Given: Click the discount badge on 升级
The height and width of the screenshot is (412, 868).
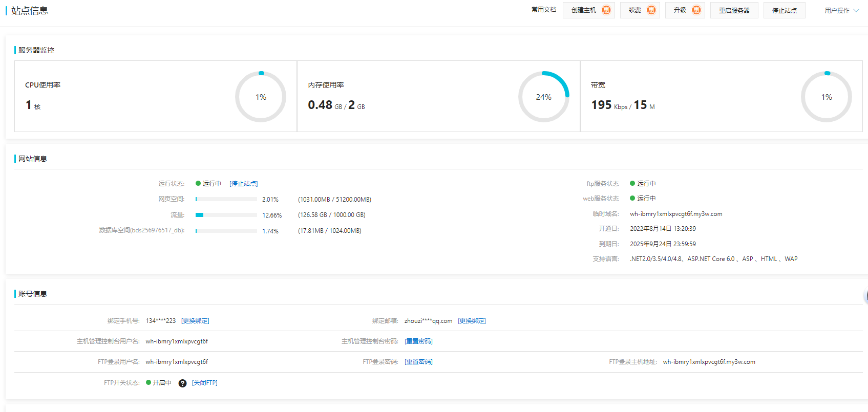Looking at the screenshot, I should (x=696, y=10).
